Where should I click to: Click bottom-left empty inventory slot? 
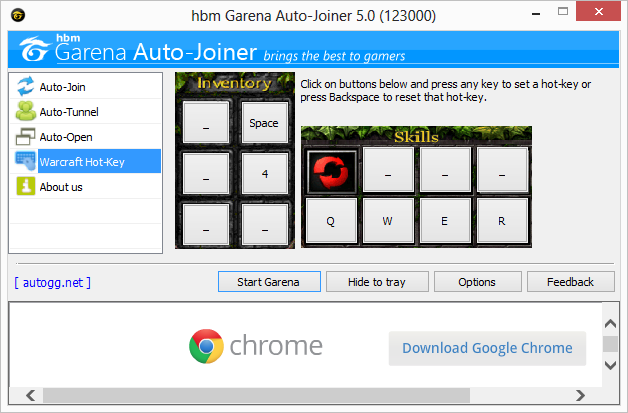(x=206, y=224)
